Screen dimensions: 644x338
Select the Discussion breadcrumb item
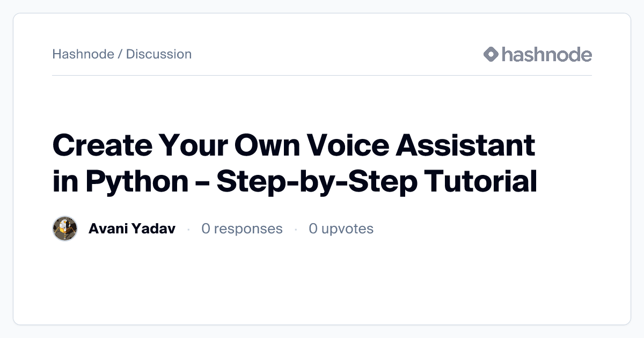pos(159,54)
